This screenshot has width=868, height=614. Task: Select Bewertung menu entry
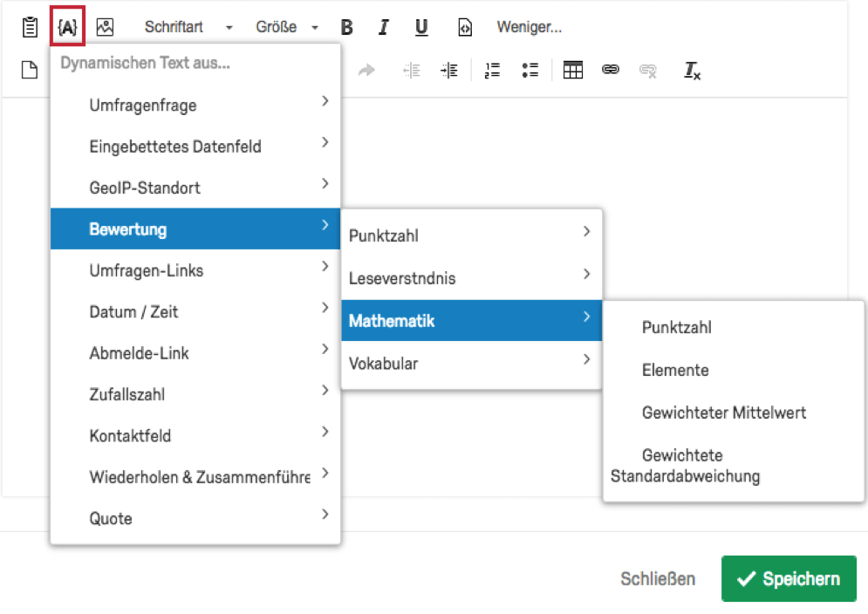pyautogui.click(x=195, y=229)
